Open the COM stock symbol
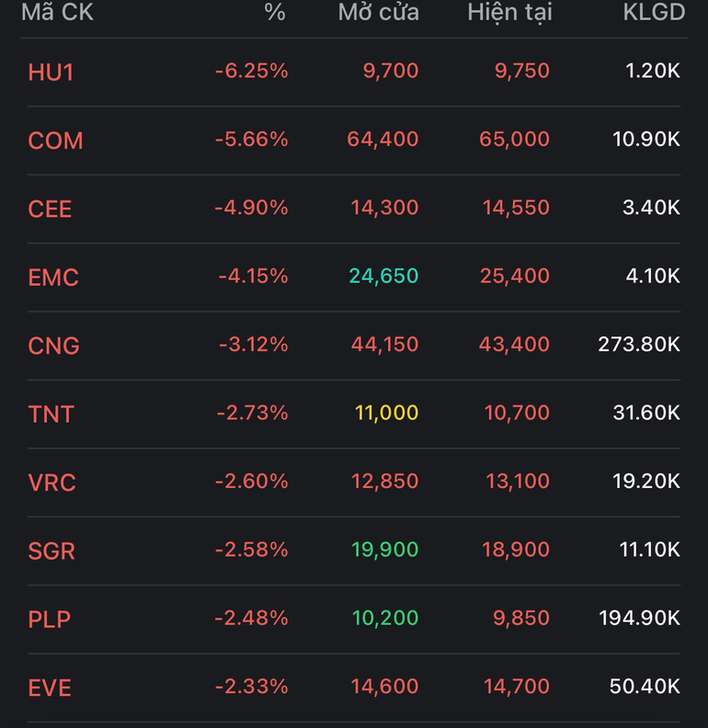Image resolution: width=708 pixels, height=728 pixels. click(55, 141)
